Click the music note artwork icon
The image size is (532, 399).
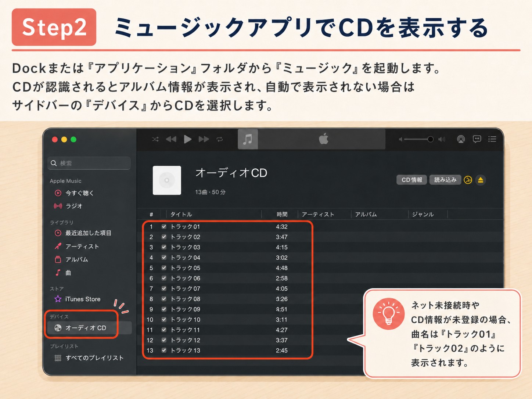(248, 139)
